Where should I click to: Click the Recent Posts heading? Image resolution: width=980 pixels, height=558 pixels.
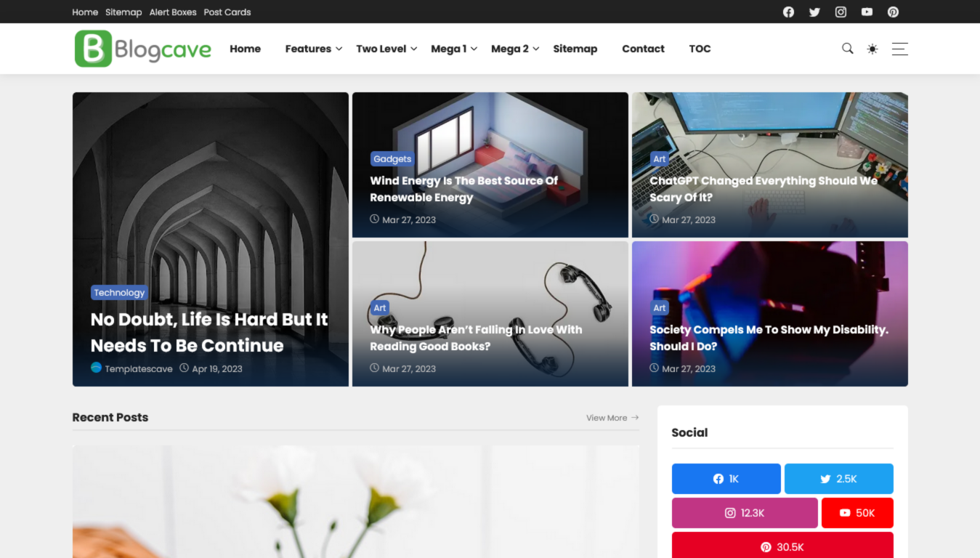pyautogui.click(x=110, y=417)
